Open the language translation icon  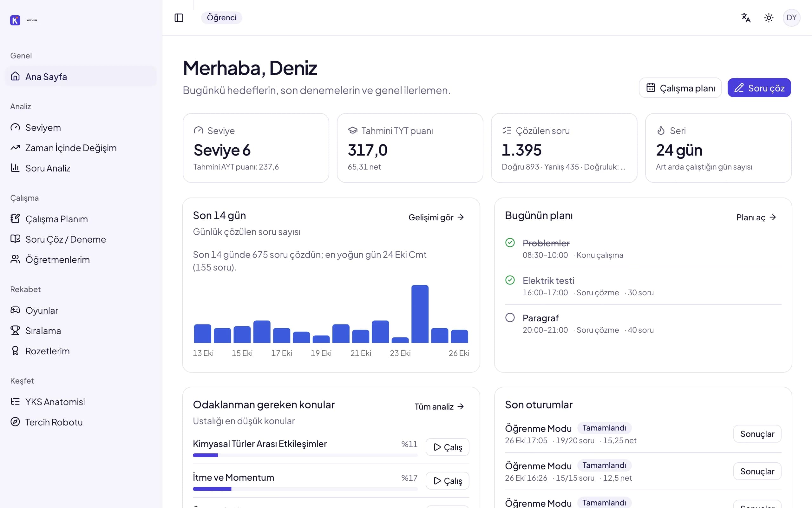point(746,18)
